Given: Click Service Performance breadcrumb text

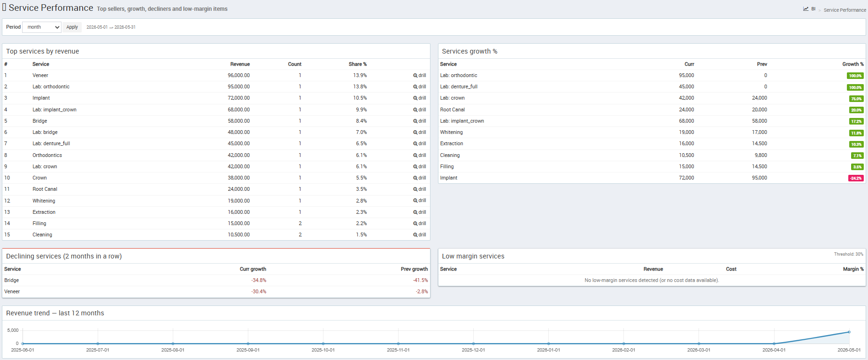Looking at the screenshot, I should coord(845,10).
